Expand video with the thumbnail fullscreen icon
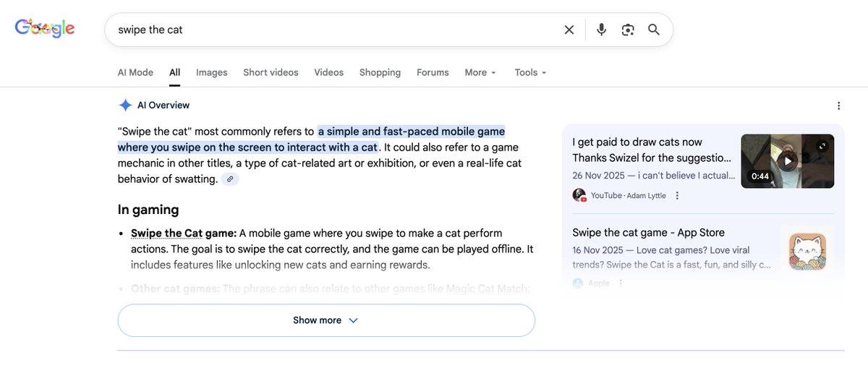The height and width of the screenshot is (368, 868). pyautogui.click(x=822, y=146)
